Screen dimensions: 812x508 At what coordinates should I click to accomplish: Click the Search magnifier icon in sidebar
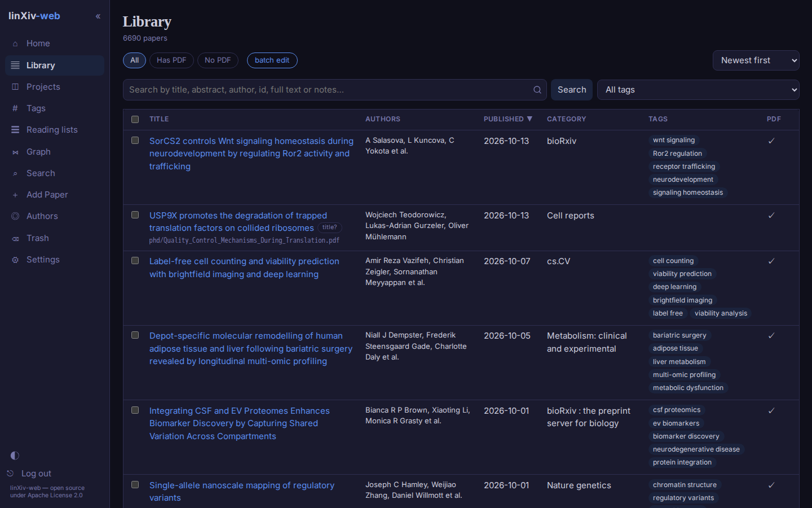point(15,173)
